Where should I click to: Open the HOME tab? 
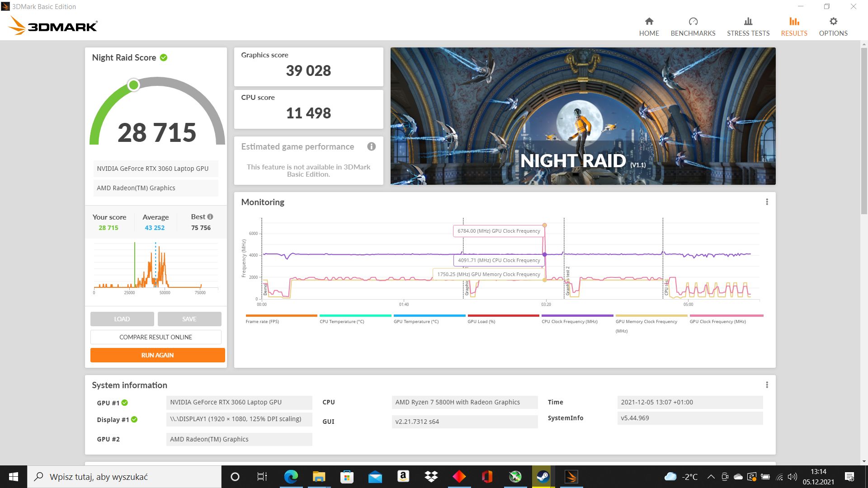(649, 27)
